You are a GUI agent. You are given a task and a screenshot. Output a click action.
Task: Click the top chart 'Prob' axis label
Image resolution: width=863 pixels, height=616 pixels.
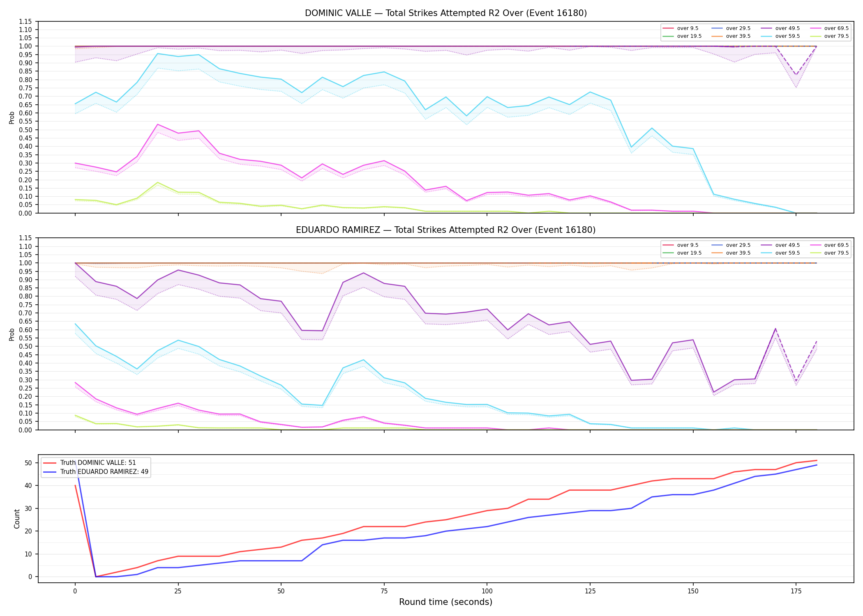[x=12, y=117]
